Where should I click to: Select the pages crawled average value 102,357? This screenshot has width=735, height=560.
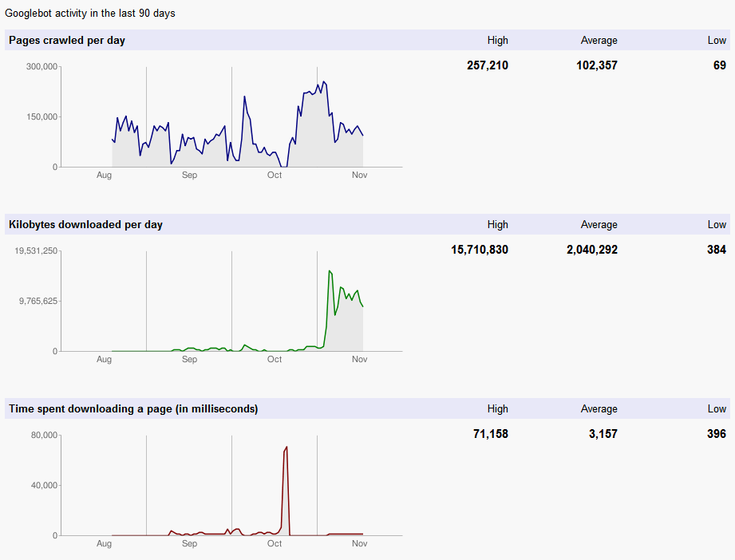(596, 65)
